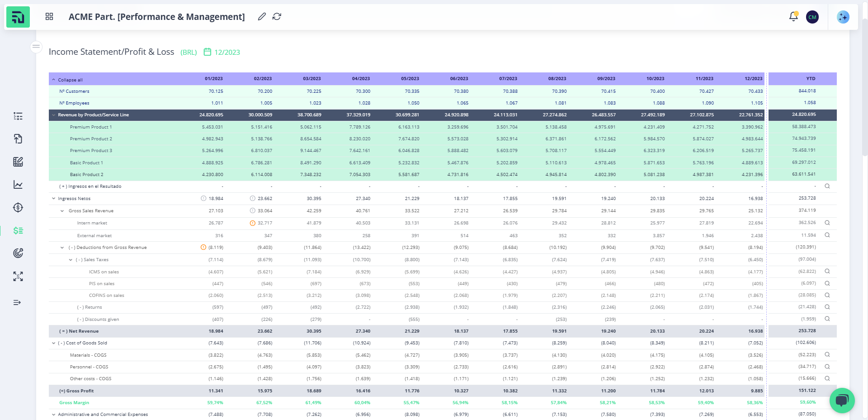Collapse the Revenue by Product/Service Line row
Viewport: 868px width, 420px height.
pyautogui.click(x=54, y=115)
